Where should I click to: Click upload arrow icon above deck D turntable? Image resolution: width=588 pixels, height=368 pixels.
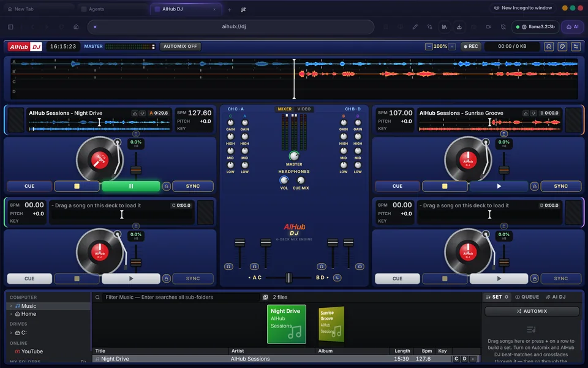[x=503, y=226]
